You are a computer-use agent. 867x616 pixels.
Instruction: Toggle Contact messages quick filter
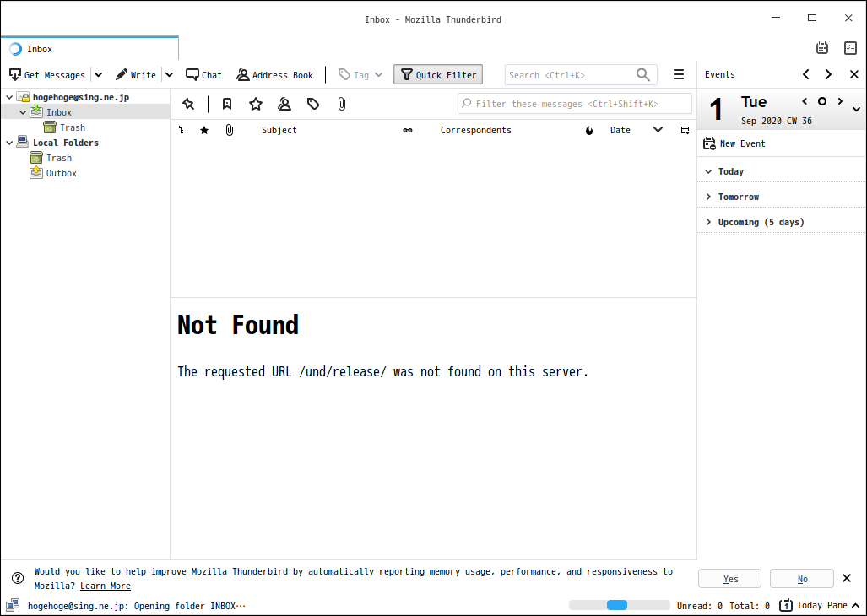tap(284, 104)
